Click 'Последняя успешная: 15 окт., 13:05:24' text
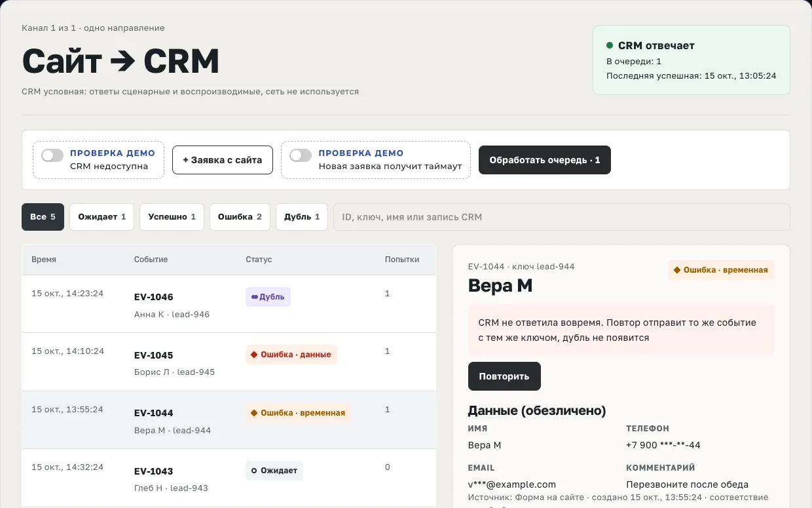 tap(692, 76)
